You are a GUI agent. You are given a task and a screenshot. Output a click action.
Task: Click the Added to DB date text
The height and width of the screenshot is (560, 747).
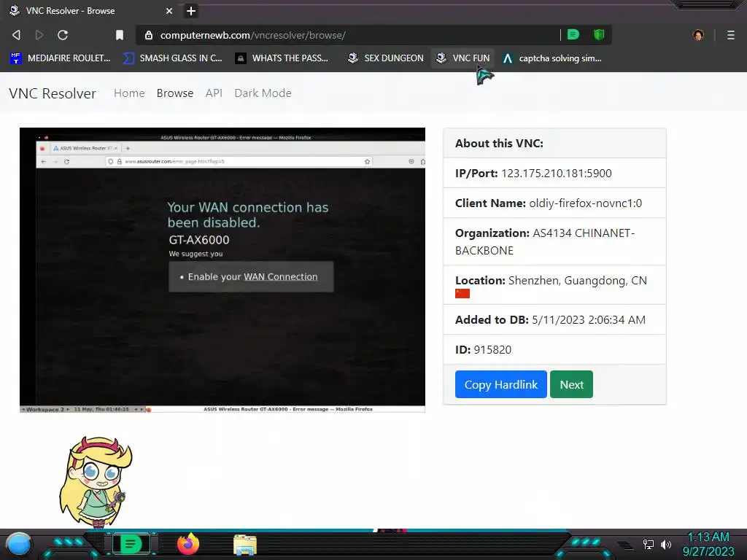(550, 320)
